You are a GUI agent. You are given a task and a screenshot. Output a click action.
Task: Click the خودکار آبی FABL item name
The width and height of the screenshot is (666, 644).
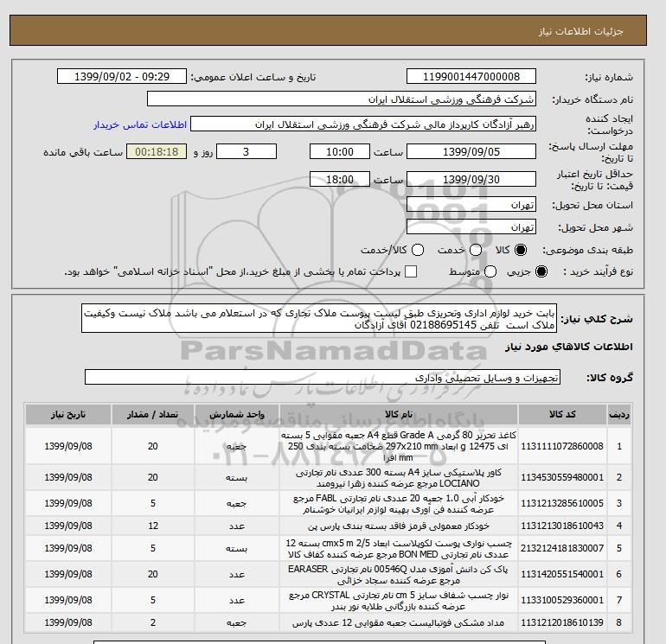tap(399, 503)
